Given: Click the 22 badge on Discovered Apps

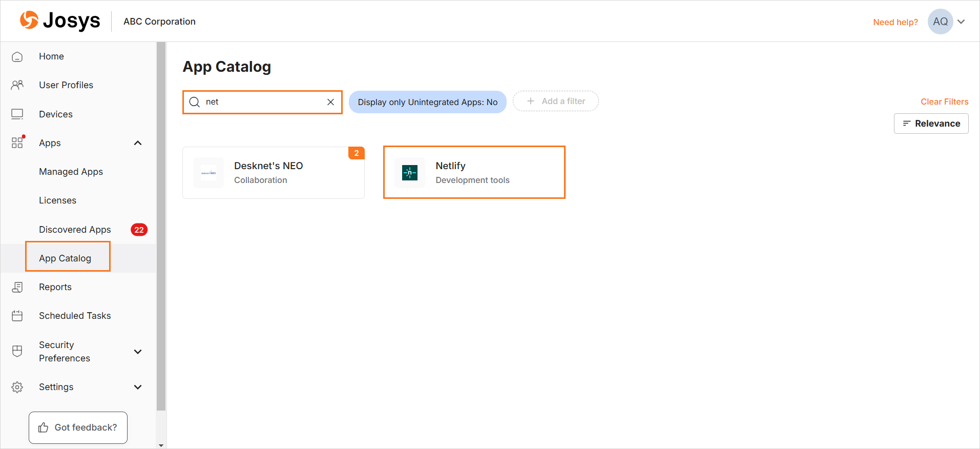Looking at the screenshot, I should [139, 230].
